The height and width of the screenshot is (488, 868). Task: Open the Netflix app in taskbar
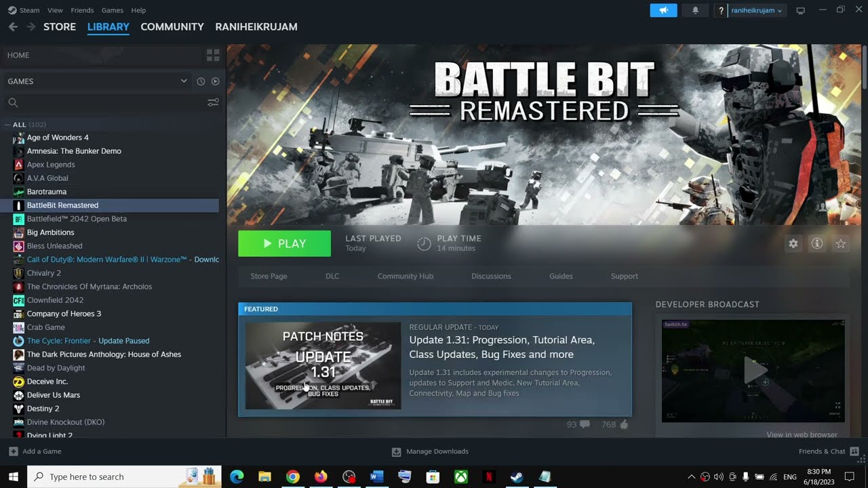pos(488,476)
